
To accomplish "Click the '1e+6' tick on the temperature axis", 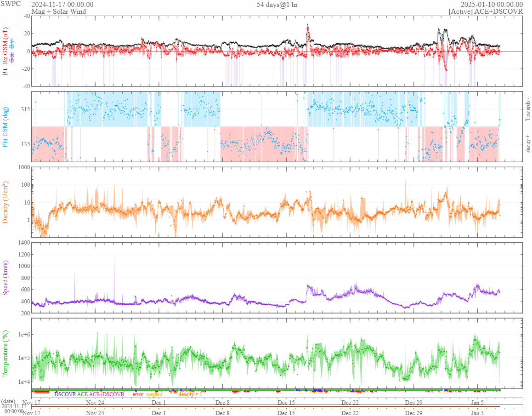I will click(24, 335).
